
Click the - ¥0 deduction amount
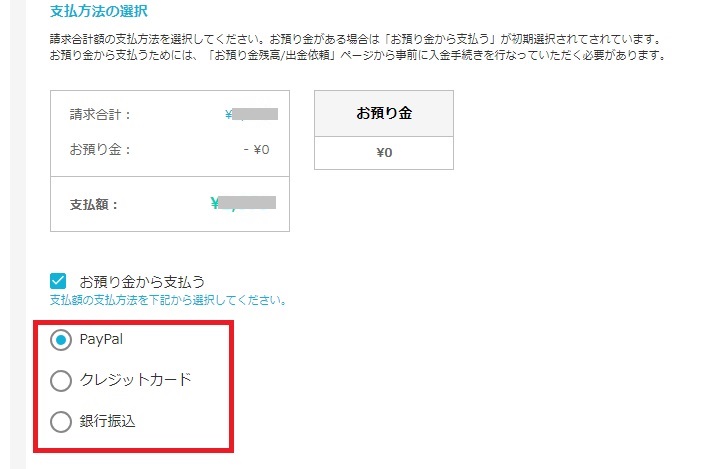(x=257, y=149)
